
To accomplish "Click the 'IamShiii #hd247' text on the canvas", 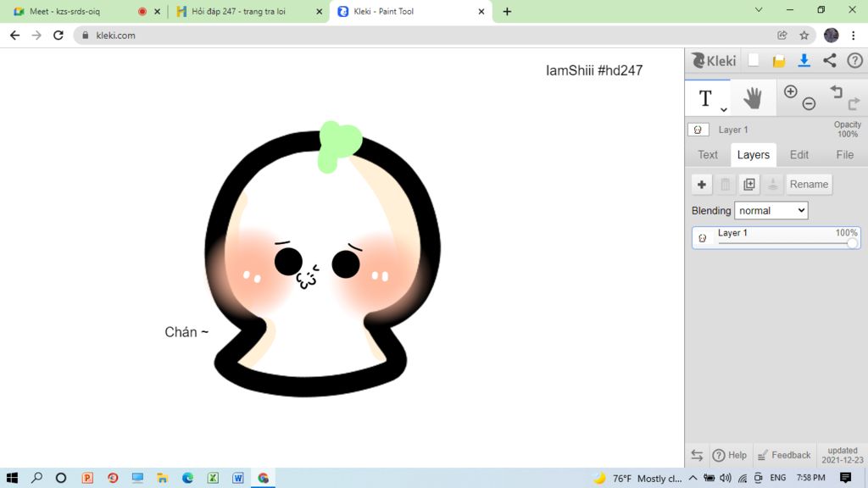I will [x=594, y=70].
